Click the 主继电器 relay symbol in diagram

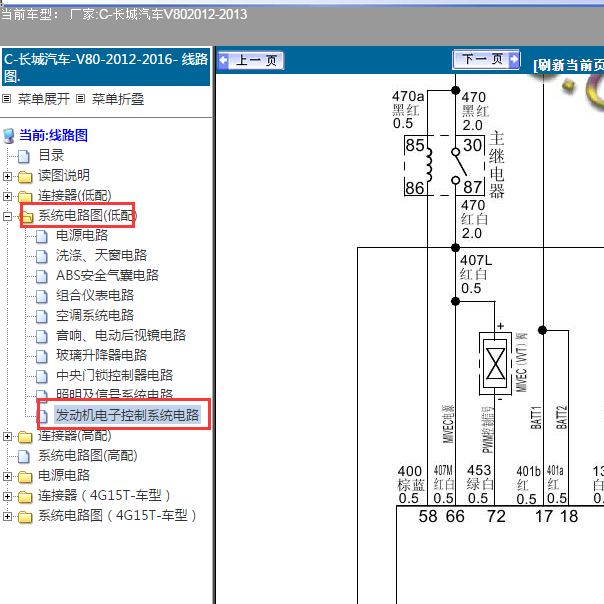444,165
